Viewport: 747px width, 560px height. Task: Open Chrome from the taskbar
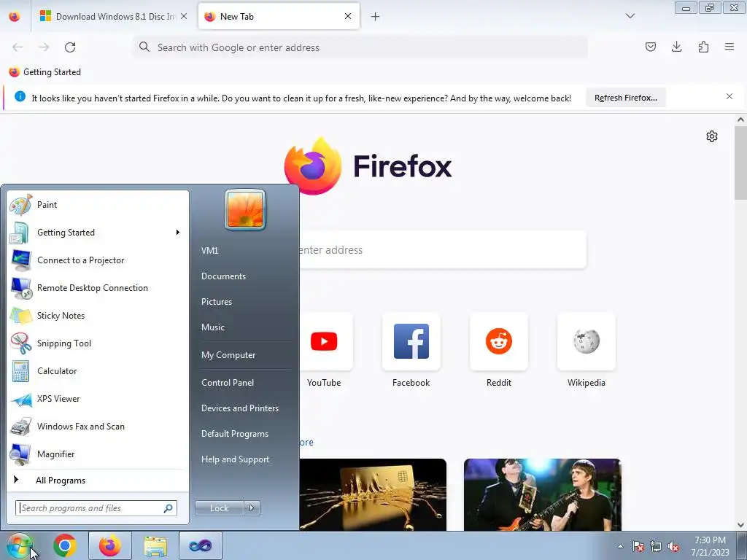point(65,545)
